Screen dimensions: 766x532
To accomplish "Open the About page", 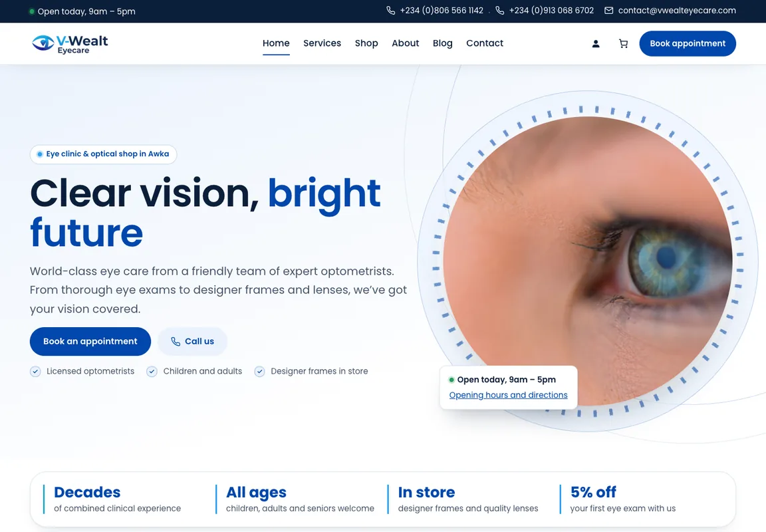I will pos(406,43).
